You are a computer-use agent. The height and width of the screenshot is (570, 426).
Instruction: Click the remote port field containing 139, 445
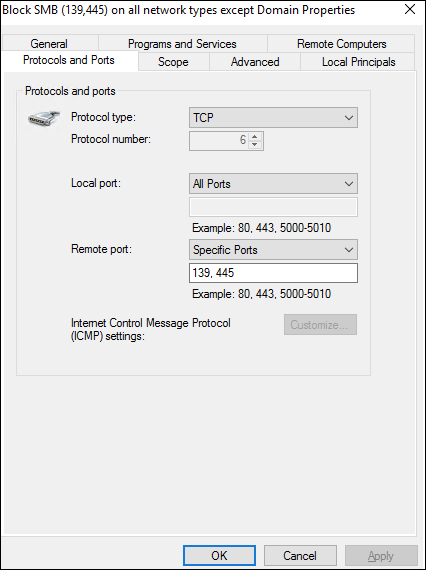[273, 273]
